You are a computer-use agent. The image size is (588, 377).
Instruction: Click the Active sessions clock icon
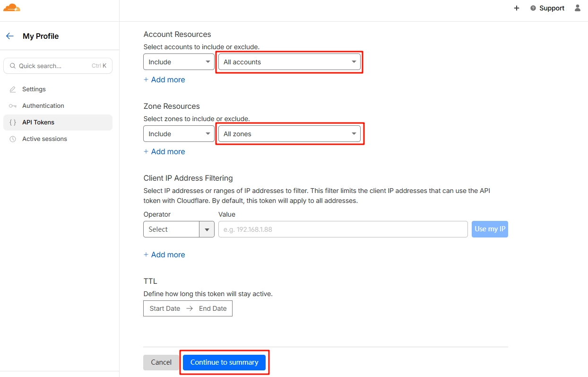click(x=13, y=139)
